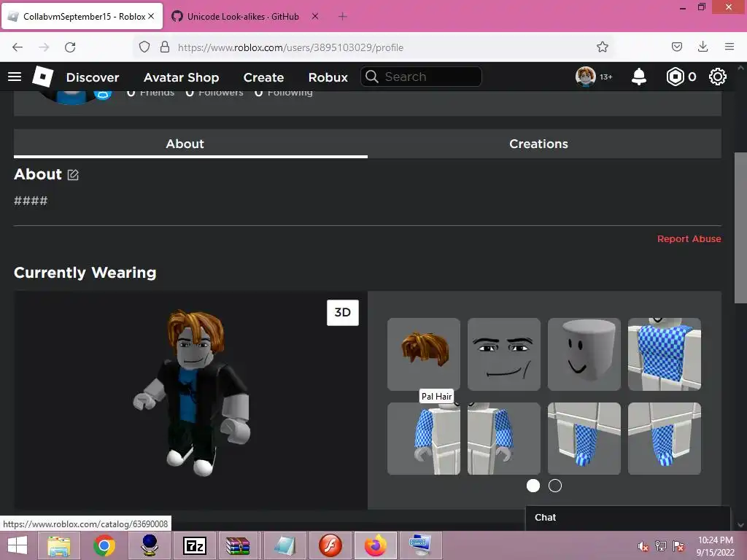Click the 3D avatar character preview

coord(193,393)
